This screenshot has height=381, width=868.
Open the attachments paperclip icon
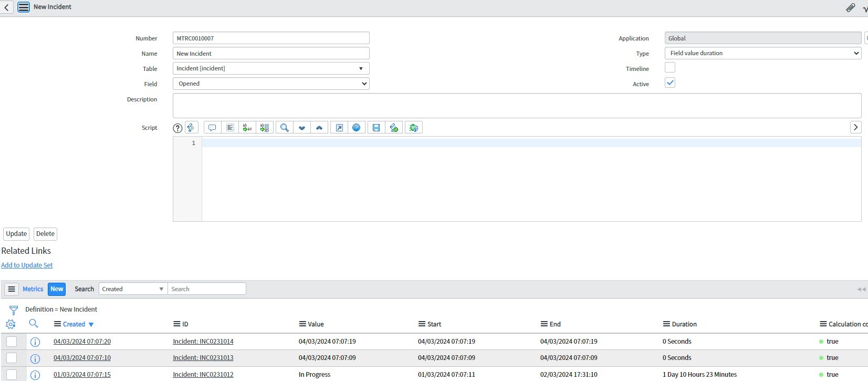click(850, 8)
